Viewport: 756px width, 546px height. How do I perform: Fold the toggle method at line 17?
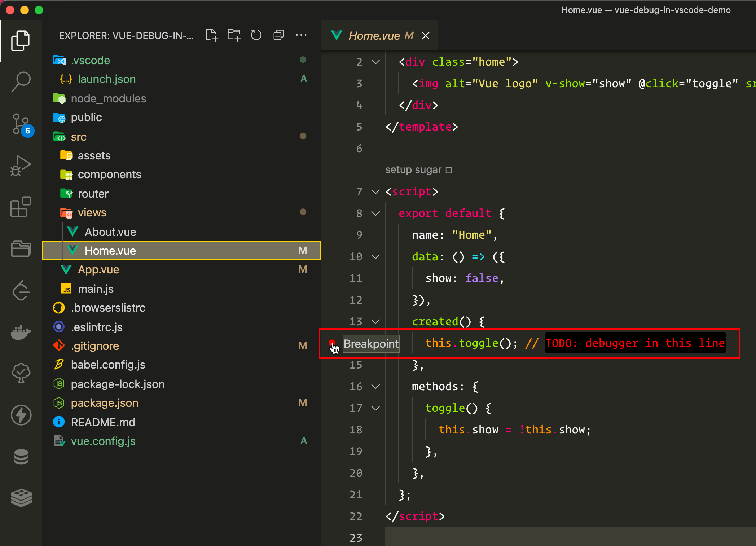pyautogui.click(x=375, y=408)
